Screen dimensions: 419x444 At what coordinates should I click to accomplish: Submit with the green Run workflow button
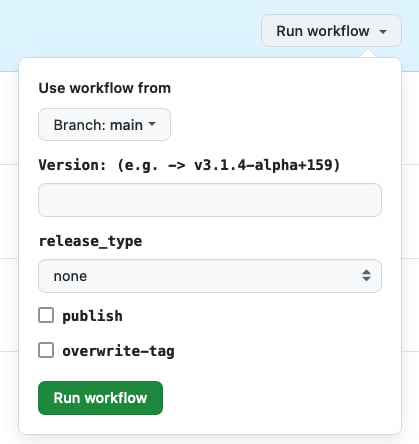pos(100,398)
